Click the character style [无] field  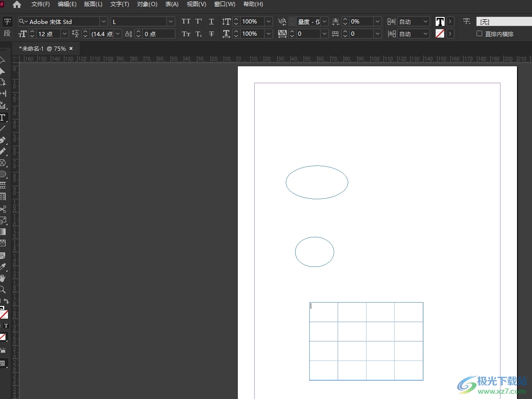point(504,22)
